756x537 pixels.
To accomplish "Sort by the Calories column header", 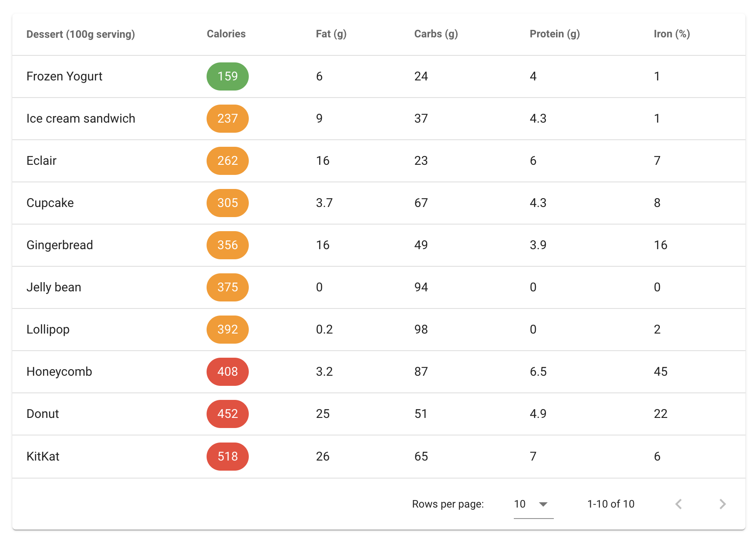I will [x=226, y=34].
